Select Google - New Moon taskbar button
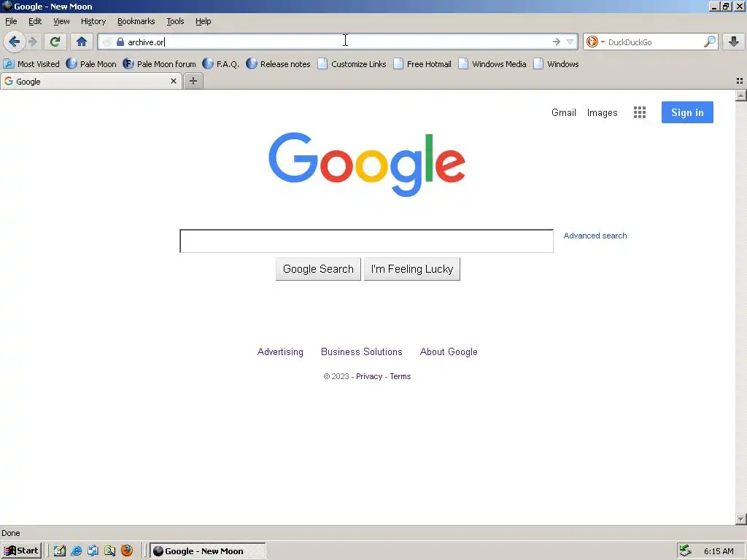 coord(208,551)
